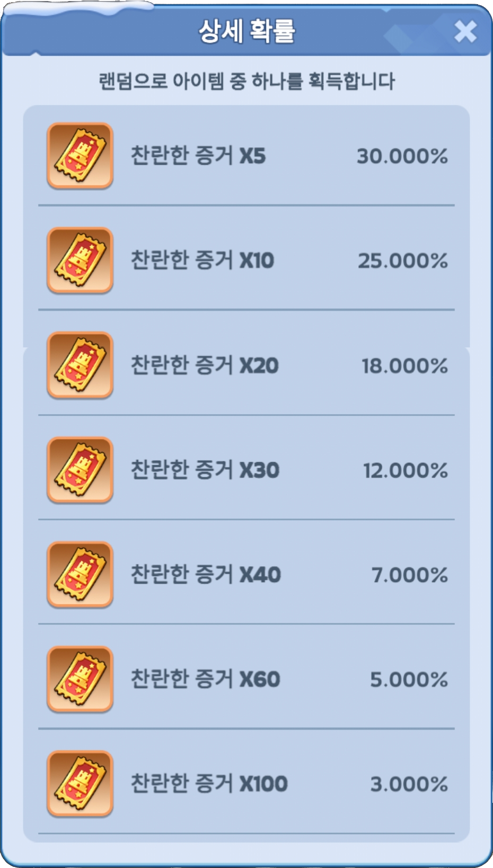Close the 상세 확률 dialog
Screen dimensions: 493x868
[x=465, y=32]
